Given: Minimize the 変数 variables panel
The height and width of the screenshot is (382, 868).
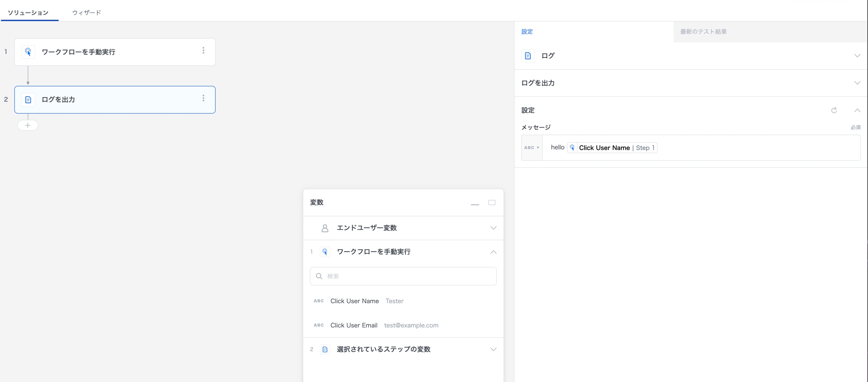Looking at the screenshot, I should pyautogui.click(x=475, y=203).
